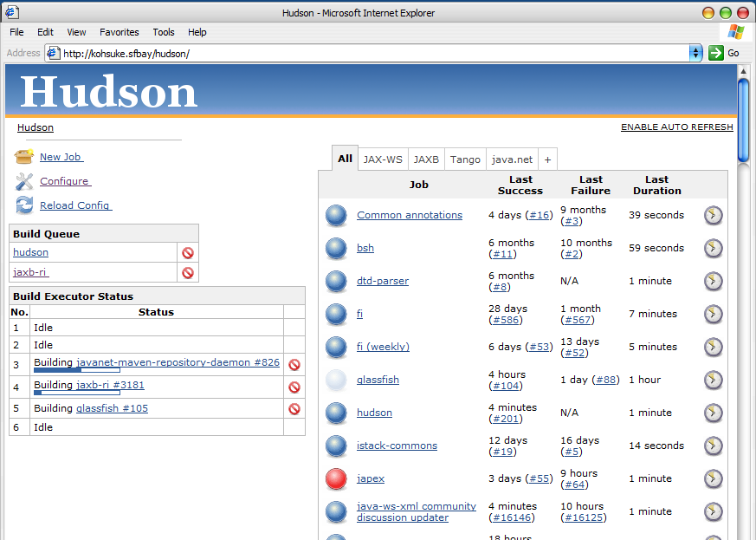Click the blue status ball for Common annotations
Image resolution: width=756 pixels, height=540 pixels.
click(336, 215)
